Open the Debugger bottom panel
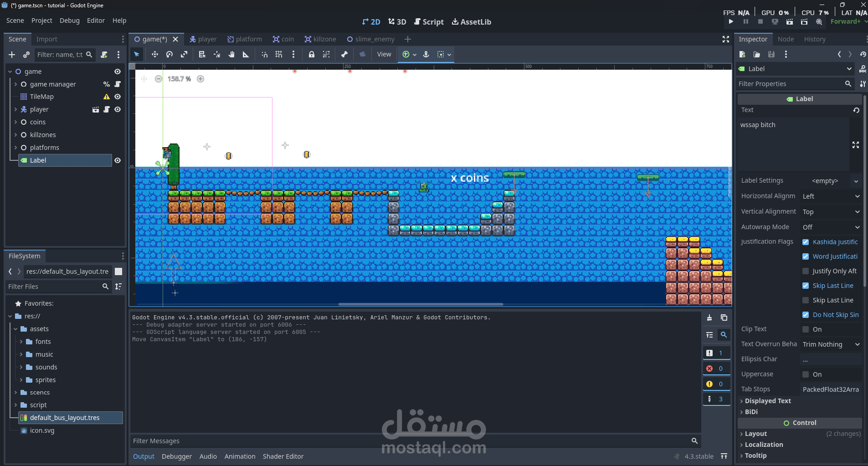Screen dimensions: 868x466 176,456
